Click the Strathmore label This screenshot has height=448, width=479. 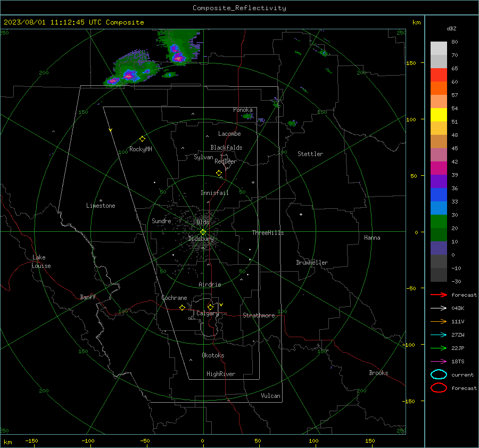[x=259, y=315]
